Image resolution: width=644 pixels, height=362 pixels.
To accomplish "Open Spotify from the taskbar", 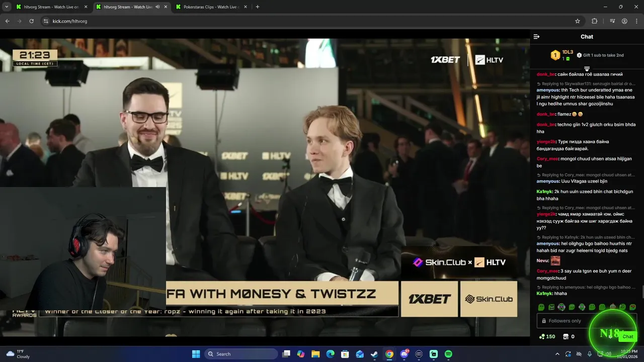I will (448, 354).
